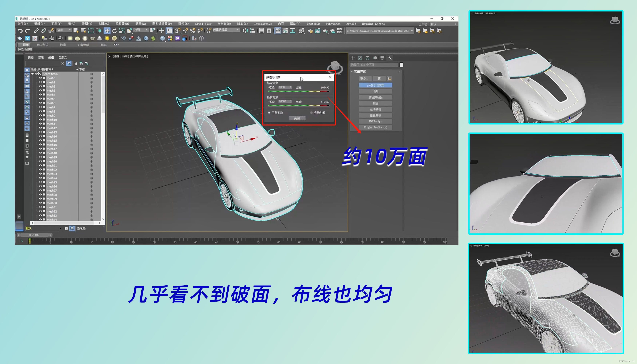The width and height of the screenshot is (637, 364).
Task: Click the Undo arrow icon
Action: (x=20, y=31)
